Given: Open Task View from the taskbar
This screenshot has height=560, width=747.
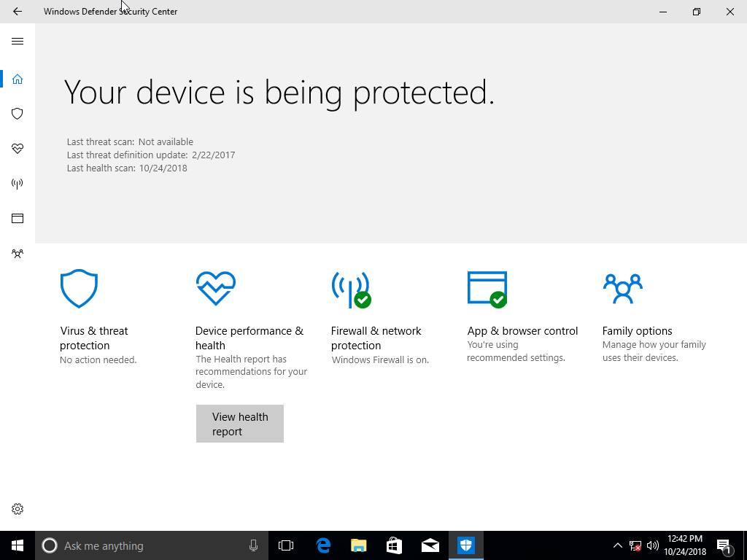Looking at the screenshot, I should (x=286, y=545).
